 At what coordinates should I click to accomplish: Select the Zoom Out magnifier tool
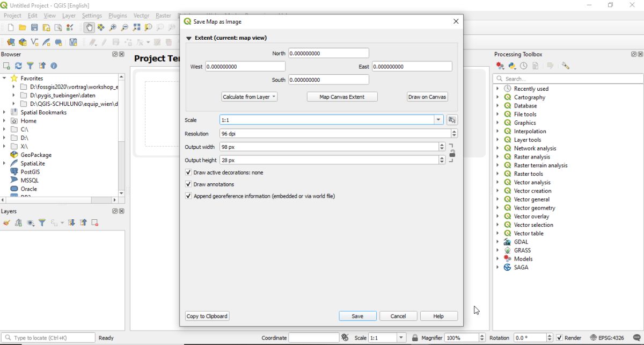click(125, 27)
